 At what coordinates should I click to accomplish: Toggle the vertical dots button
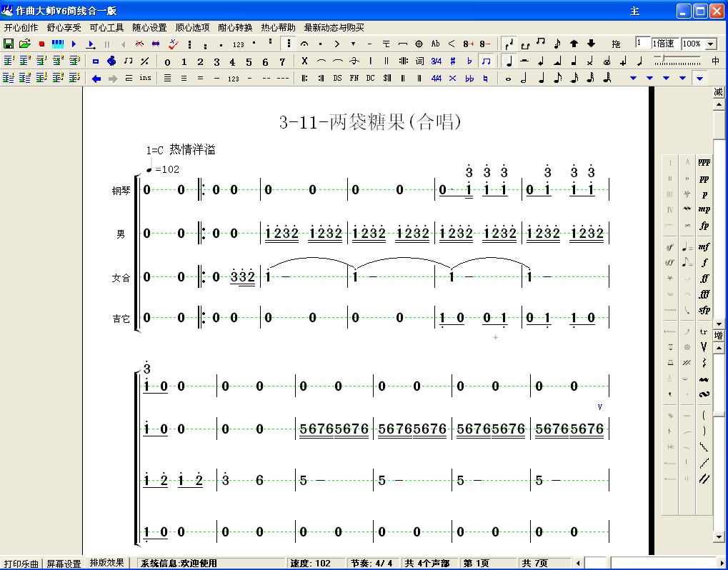[289, 44]
